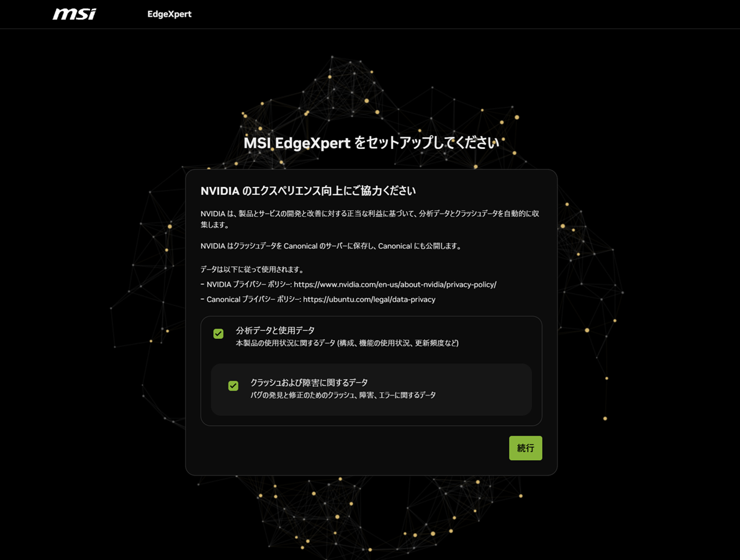Click the line データは以下に従って使用されます。

(x=252, y=269)
